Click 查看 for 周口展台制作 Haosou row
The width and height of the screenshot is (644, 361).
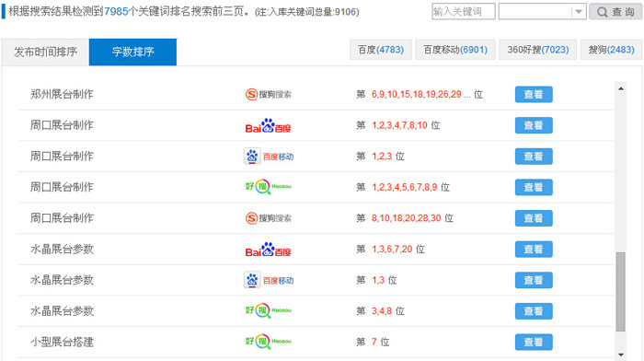[534, 187]
